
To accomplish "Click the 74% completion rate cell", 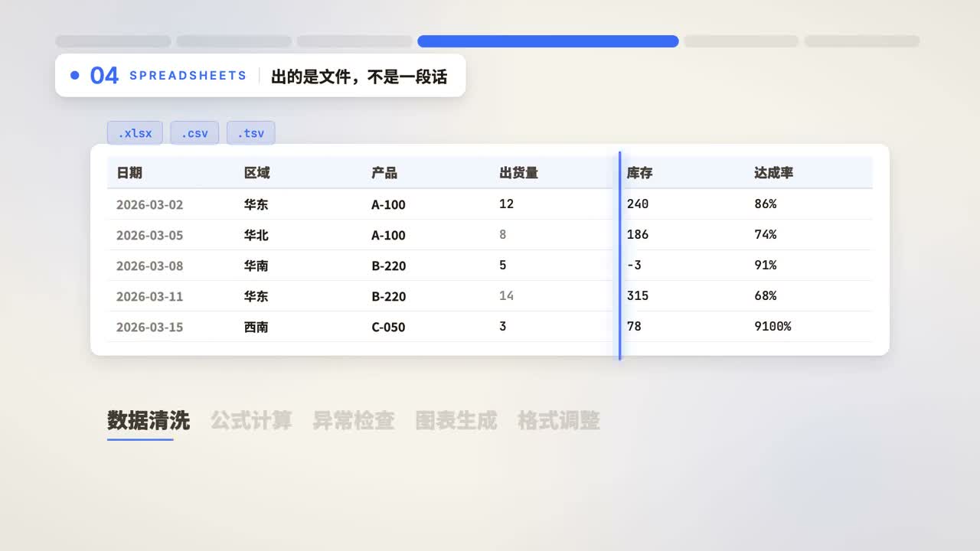I will [765, 234].
